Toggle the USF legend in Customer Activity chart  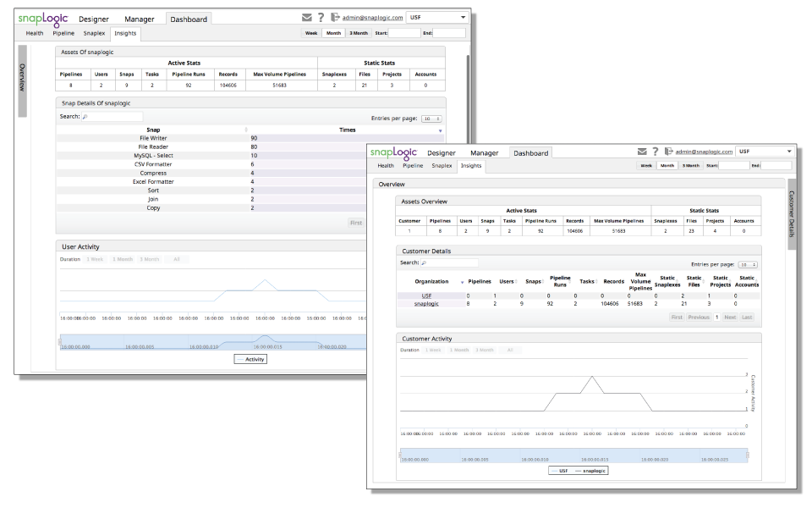560,471
